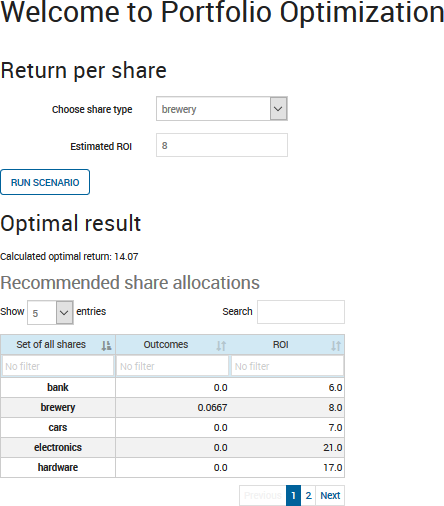Image resolution: width=444 pixels, height=506 pixels.
Task: Focus the ROI column filter field
Action: tap(287, 366)
